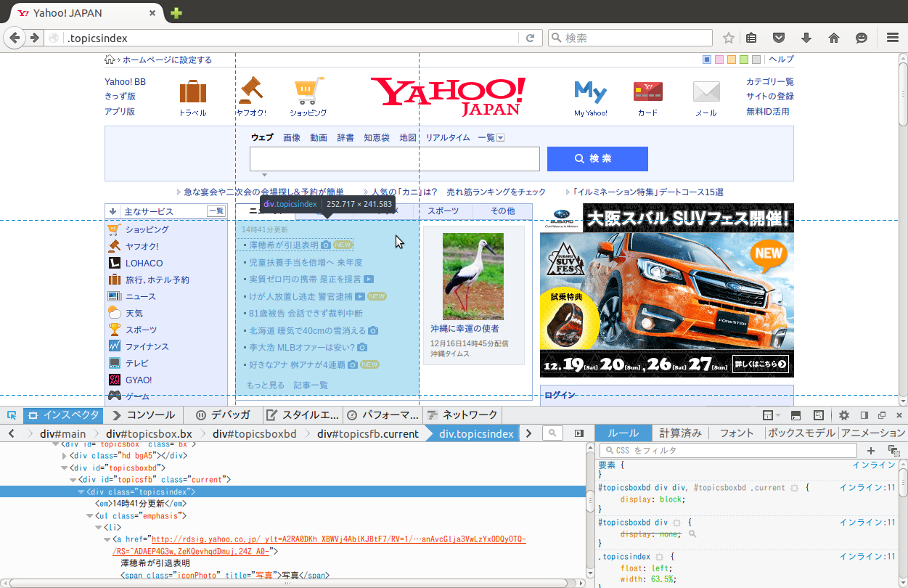Select breadcrumb div#topicsboxbd
908x588 pixels.
(255, 433)
